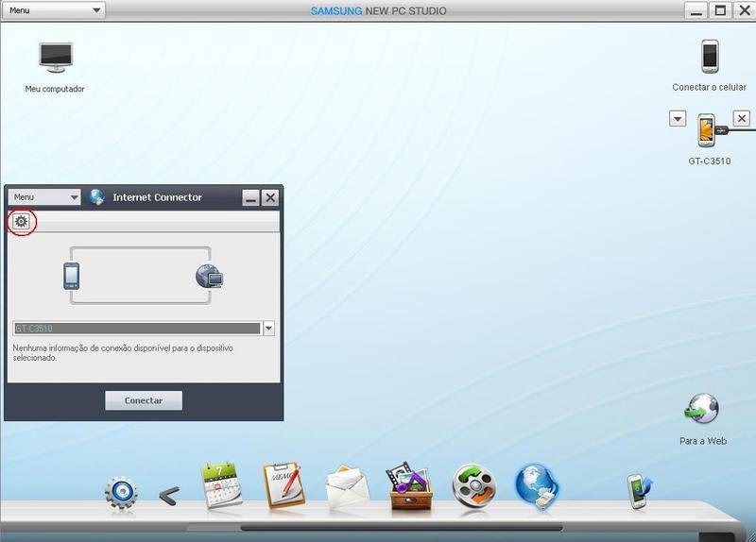Maximize the Samsung New PC Studio window

tap(720, 10)
